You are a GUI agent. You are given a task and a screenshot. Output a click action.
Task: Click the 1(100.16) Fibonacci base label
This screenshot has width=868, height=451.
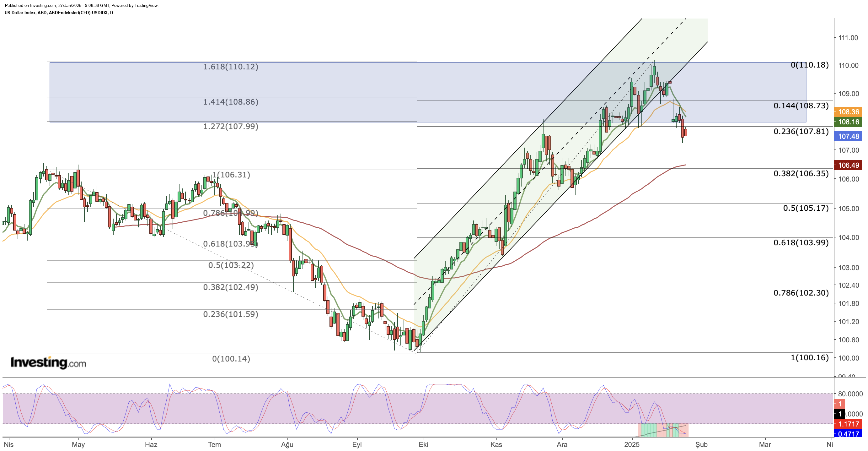pos(809,357)
